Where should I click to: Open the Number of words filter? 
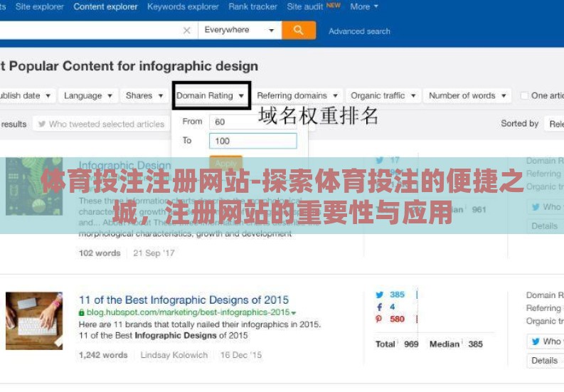pos(467,96)
